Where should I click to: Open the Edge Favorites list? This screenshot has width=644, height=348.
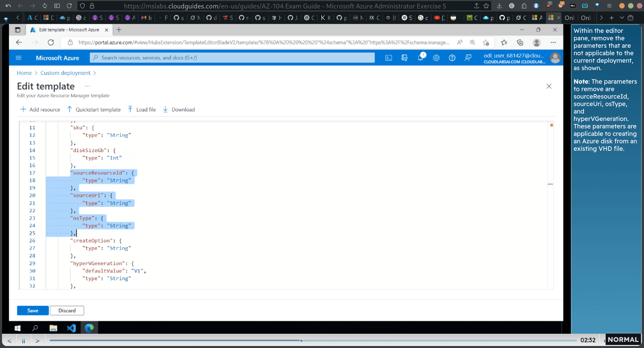click(504, 42)
